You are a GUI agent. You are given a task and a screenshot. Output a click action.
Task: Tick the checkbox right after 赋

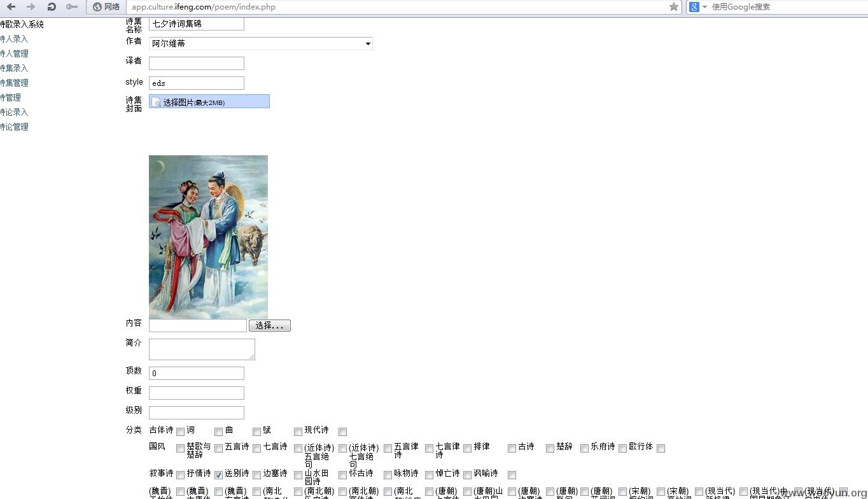298,432
